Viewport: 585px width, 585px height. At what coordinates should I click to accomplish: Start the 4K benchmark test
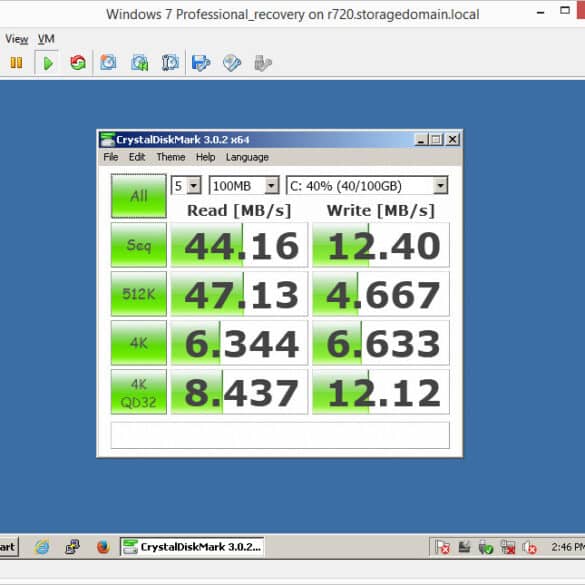click(139, 342)
